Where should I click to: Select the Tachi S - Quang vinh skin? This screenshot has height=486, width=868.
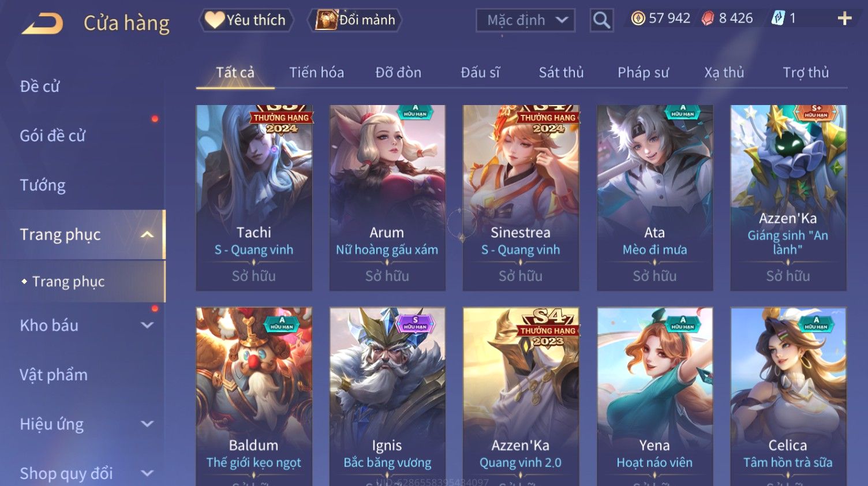click(254, 198)
